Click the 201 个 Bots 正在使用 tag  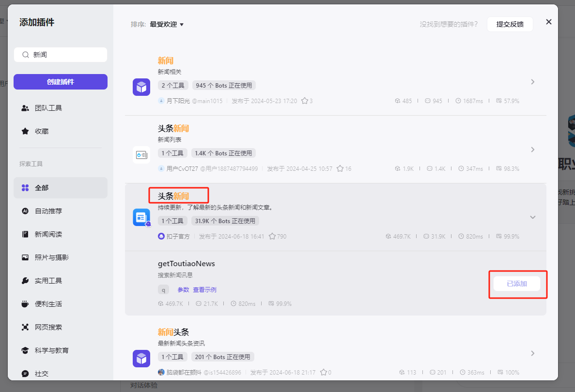pos(223,357)
